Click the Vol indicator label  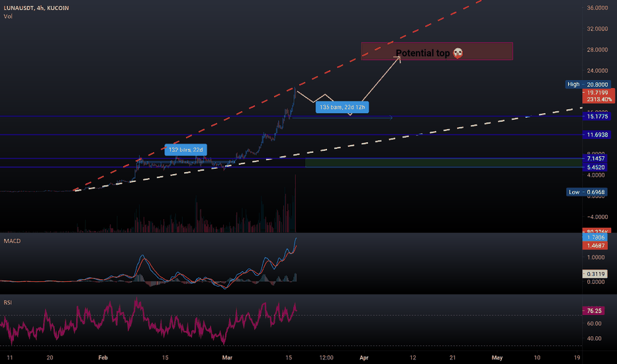click(x=8, y=17)
